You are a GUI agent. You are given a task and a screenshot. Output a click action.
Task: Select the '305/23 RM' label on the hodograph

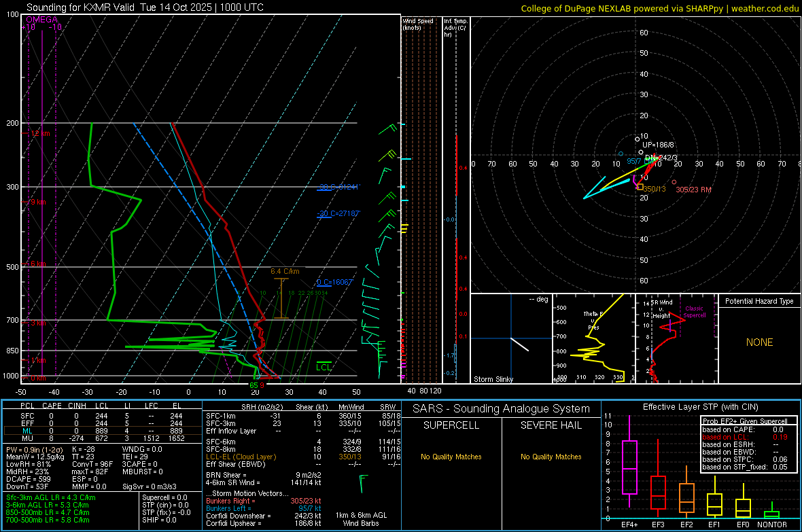[693, 190]
